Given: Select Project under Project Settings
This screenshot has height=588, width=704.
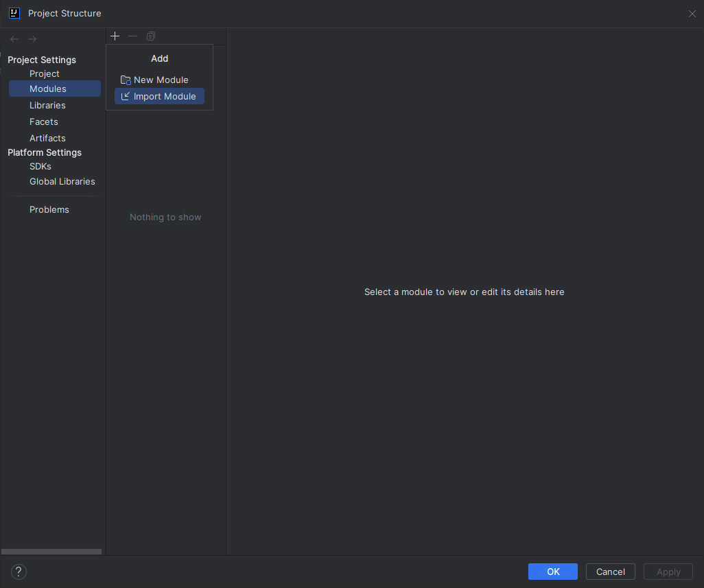Looking at the screenshot, I should (45, 73).
